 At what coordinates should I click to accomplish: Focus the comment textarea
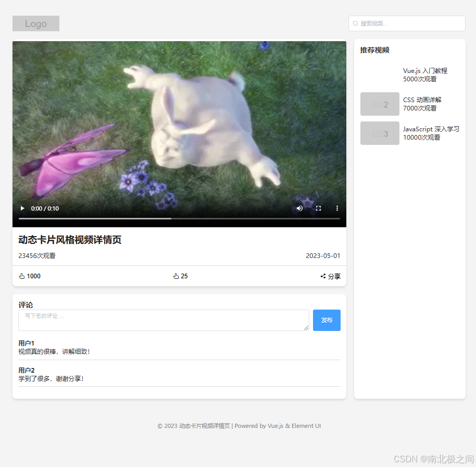tap(164, 320)
